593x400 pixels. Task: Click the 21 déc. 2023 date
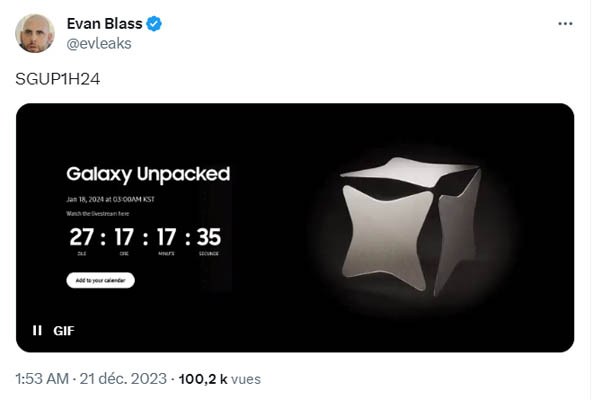click(123, 378)
